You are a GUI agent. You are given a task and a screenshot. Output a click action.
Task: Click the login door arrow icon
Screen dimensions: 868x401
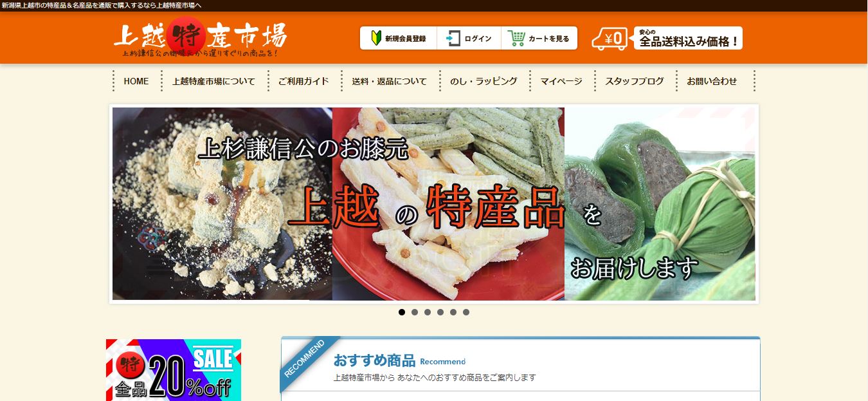pyautogui.click(x=453, y=39)
